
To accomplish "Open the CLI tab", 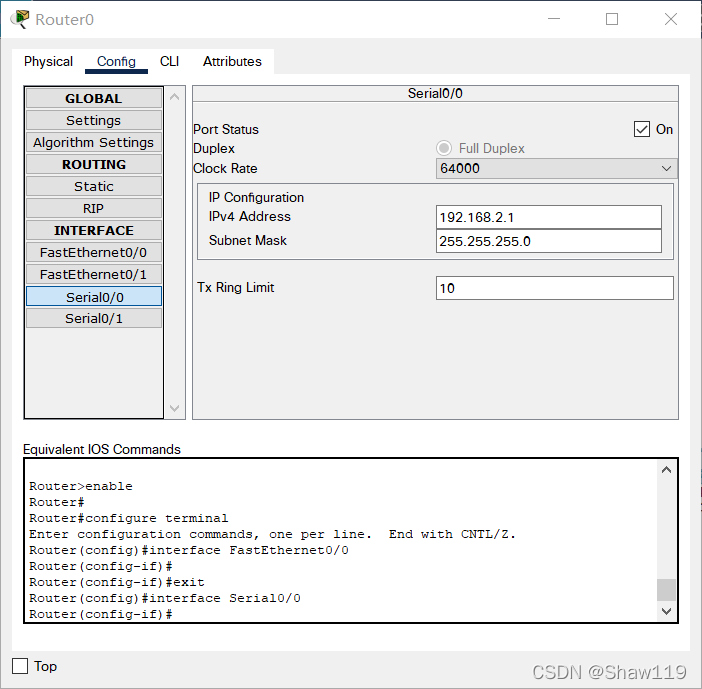I will click(x=169, y=61).
